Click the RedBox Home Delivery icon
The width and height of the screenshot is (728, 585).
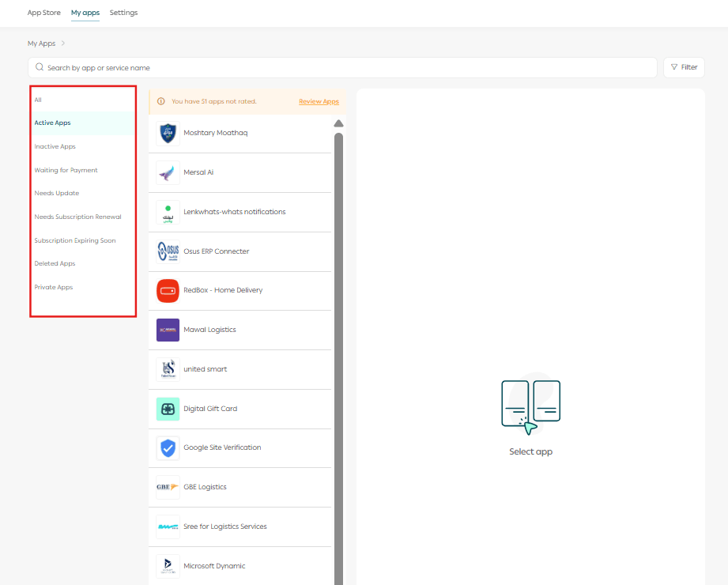coord(168,290)
